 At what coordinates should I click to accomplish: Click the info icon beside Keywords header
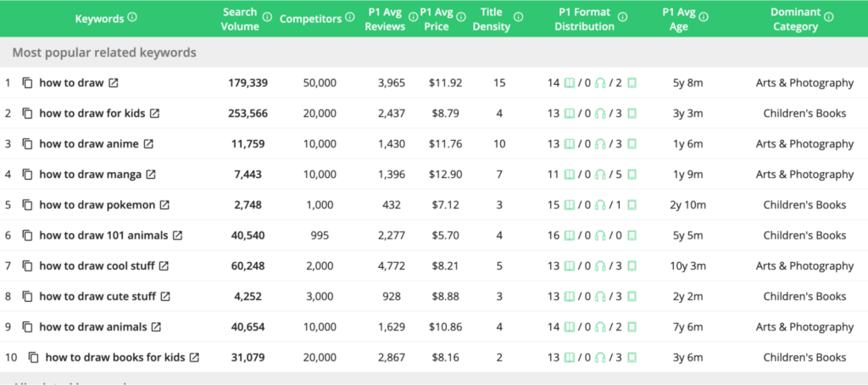(x=132, y=18)
